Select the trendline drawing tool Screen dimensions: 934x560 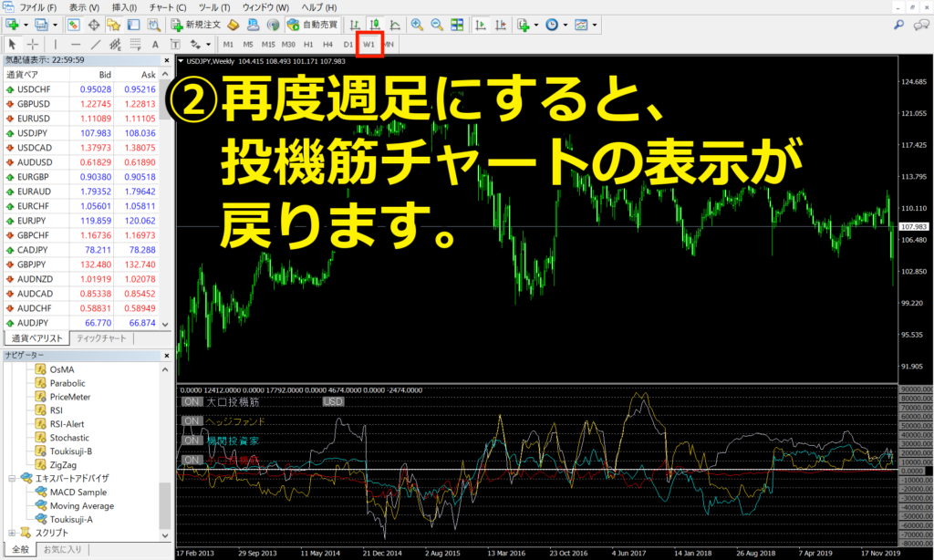(95, 44)
